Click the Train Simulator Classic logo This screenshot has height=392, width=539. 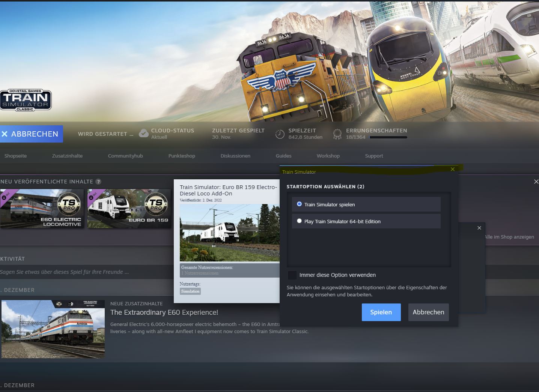click(x=26, y=100)
